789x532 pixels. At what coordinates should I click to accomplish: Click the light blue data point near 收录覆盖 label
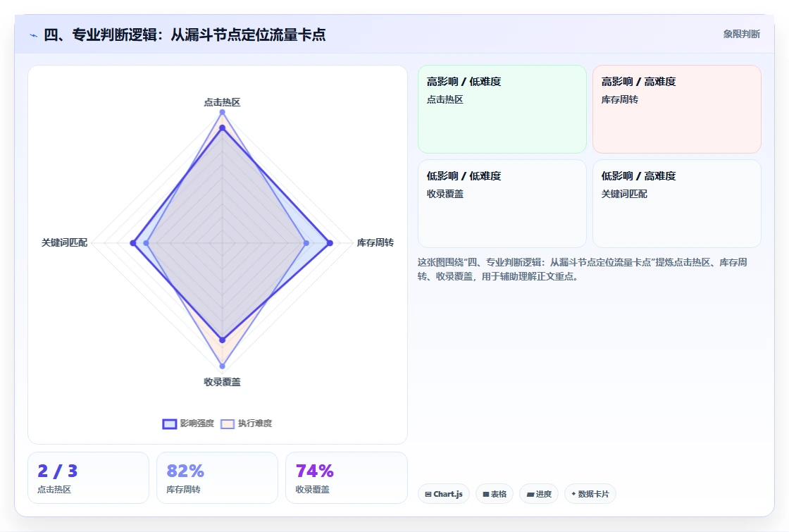(x=222, y=366)
